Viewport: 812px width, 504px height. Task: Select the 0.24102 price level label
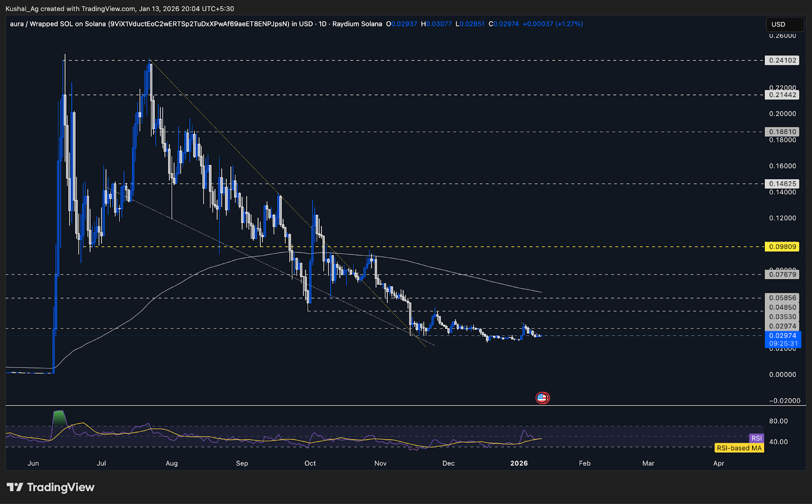(782, 60)
